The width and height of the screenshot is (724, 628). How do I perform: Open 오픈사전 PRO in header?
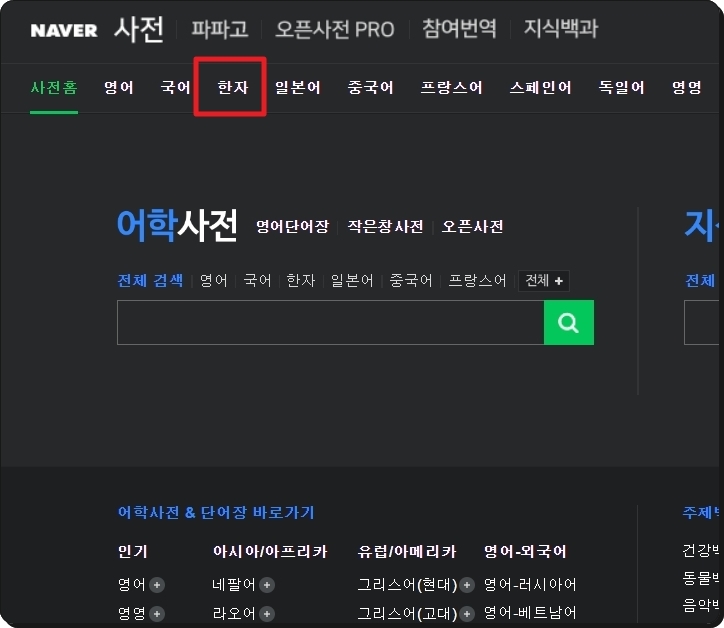pyautogui.click(x=335, y=30)
